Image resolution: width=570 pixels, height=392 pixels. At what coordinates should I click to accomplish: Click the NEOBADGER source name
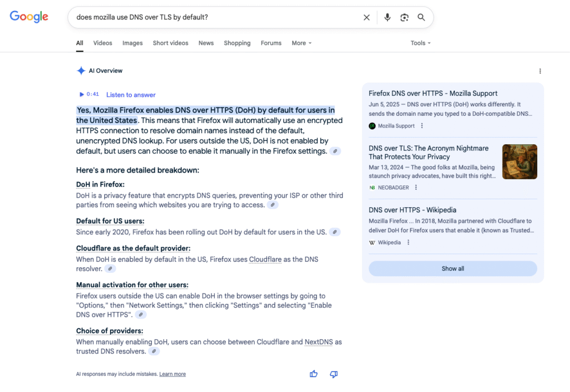click(x=394, y=188)
